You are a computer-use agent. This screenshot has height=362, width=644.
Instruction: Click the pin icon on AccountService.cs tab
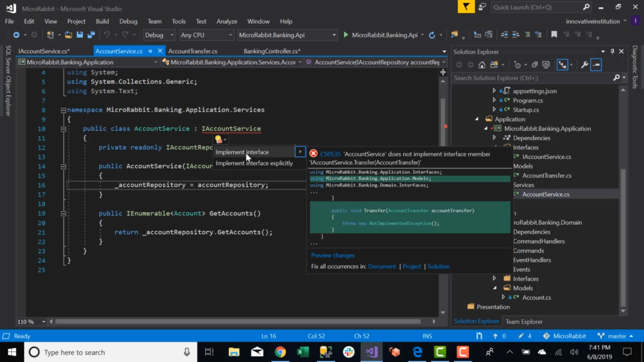tap(150, 51)
